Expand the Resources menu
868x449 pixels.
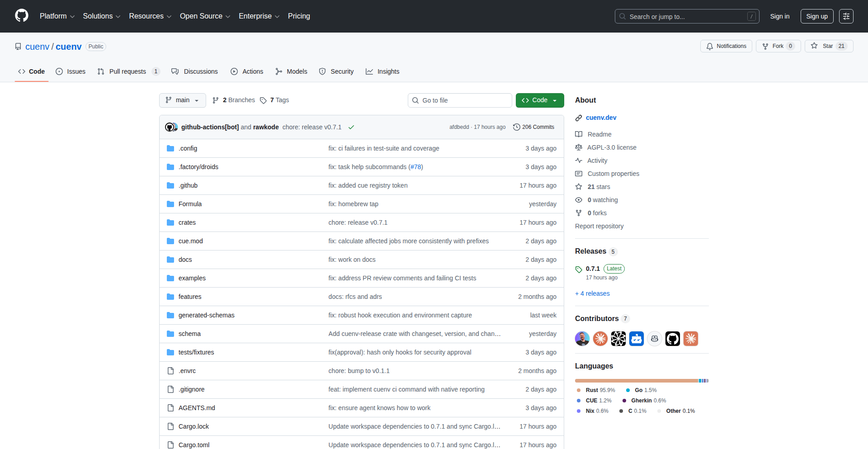(150, 16)
